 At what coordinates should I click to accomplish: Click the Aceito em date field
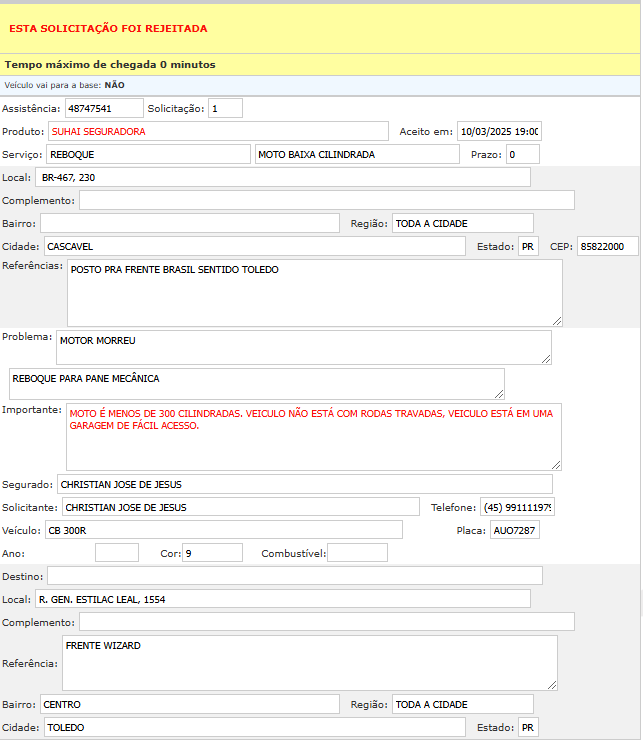pos(499,131)
